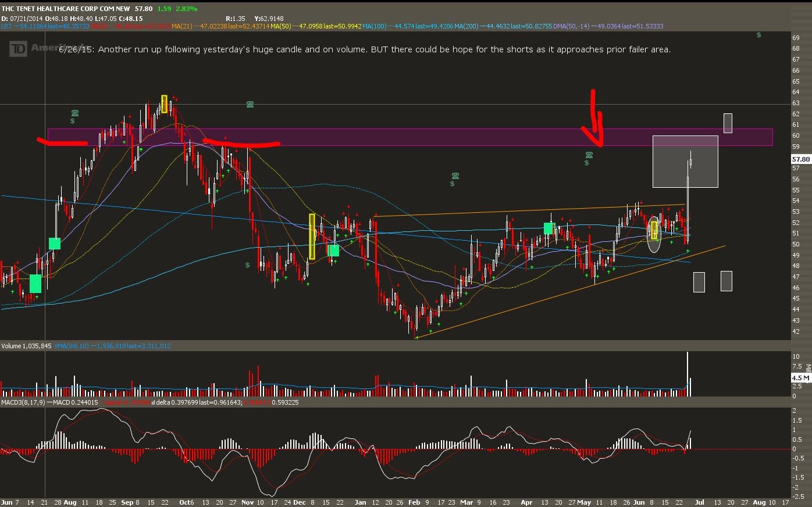Click the dollar icon under the February 2015 phone icon

pyautogui.click(x=452, y=184)
